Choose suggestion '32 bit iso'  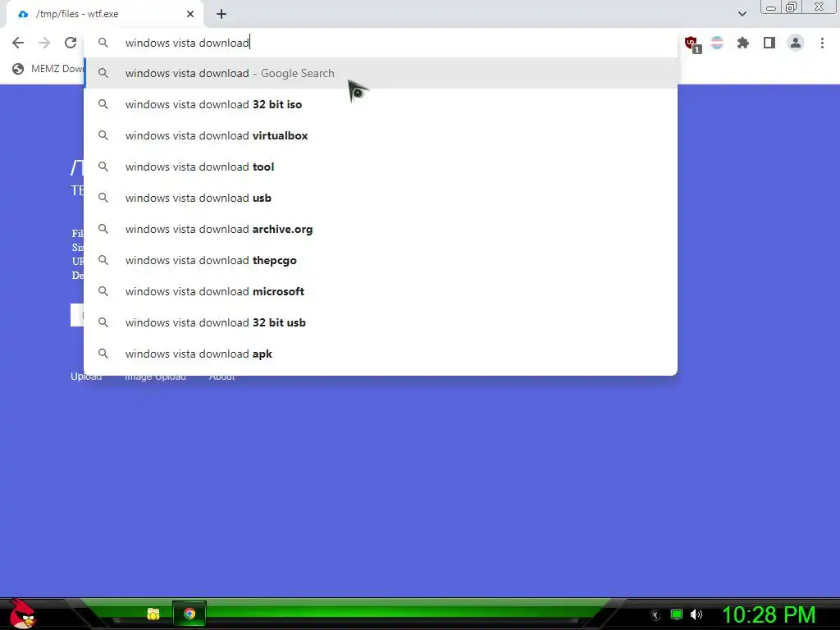(381, 104)
